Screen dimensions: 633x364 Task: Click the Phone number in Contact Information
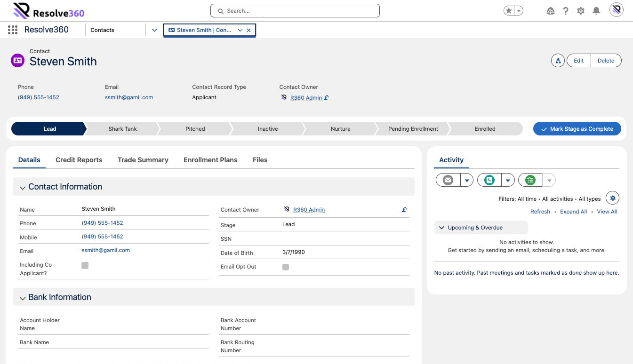tap(103, 223)
